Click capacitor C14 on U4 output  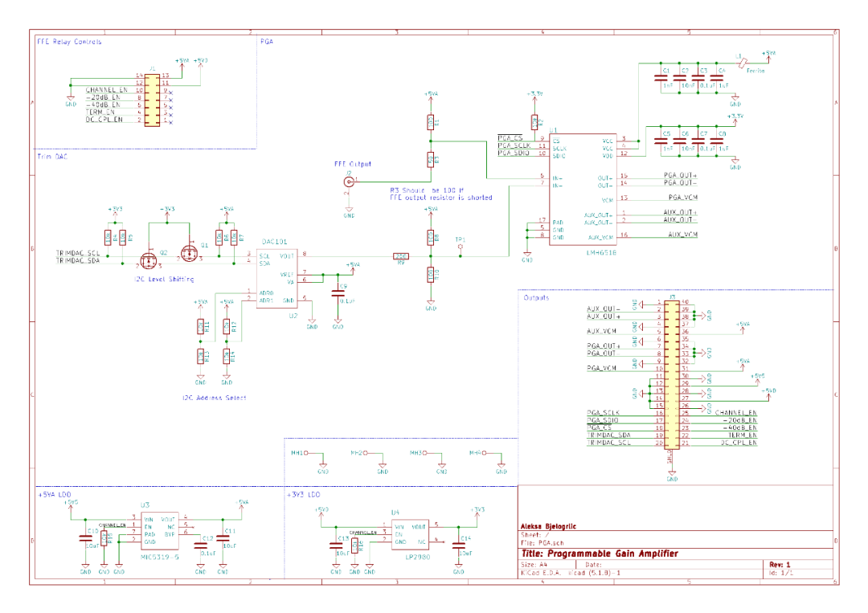coord(459,546)
